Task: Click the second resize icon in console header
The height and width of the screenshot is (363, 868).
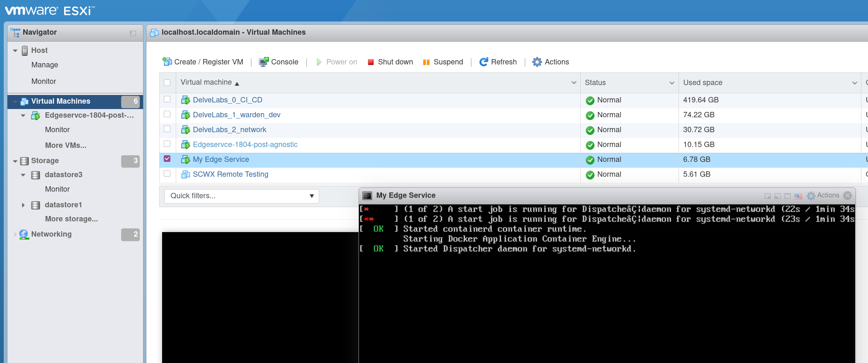Action: (777, 196)
